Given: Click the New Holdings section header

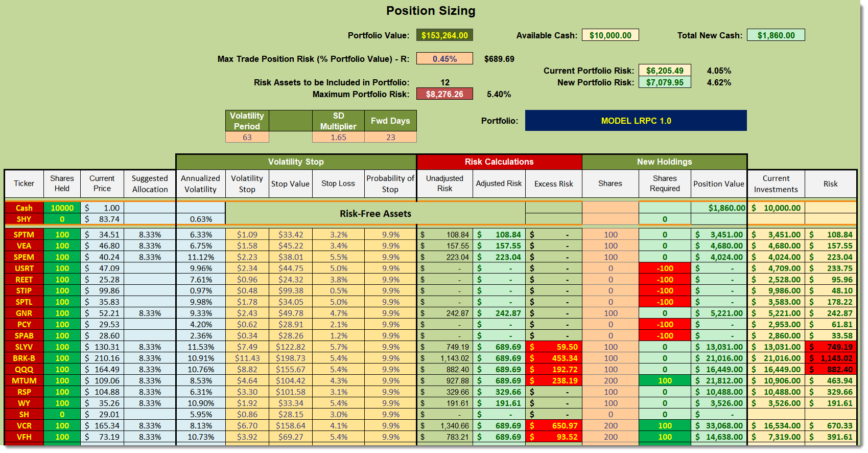Looking at the screenshot, I should coord(665,162).
